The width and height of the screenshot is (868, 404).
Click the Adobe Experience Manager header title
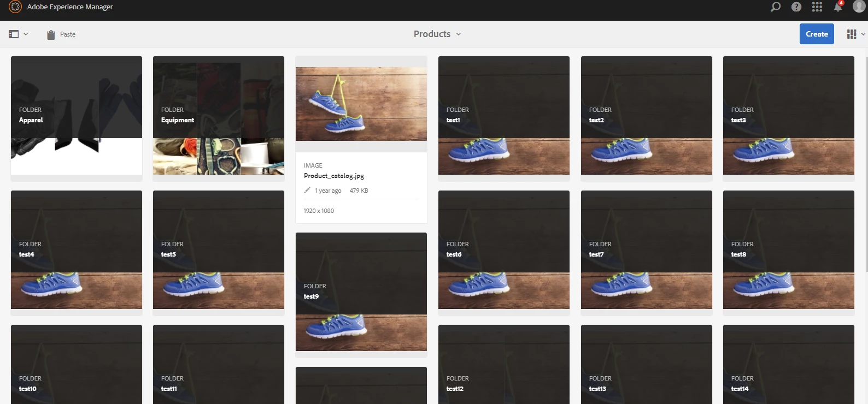point(70,7)
